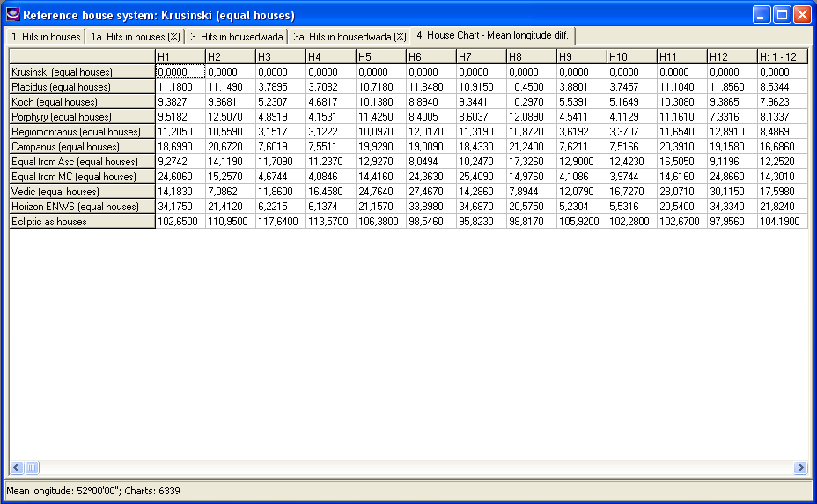Screen dimensions: 817x504
Task: Click the H3 column header
Action: coord(280,56)
